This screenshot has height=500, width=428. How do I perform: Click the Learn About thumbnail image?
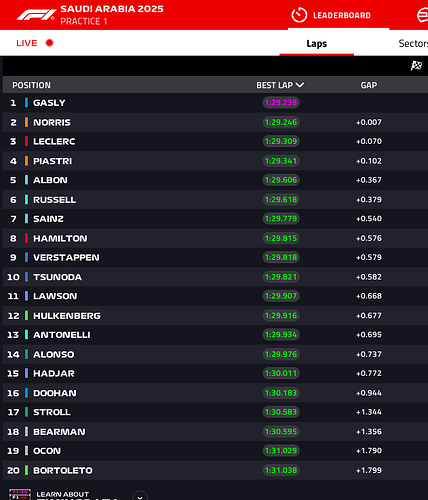pyautogui.click(x=20, y=494)
